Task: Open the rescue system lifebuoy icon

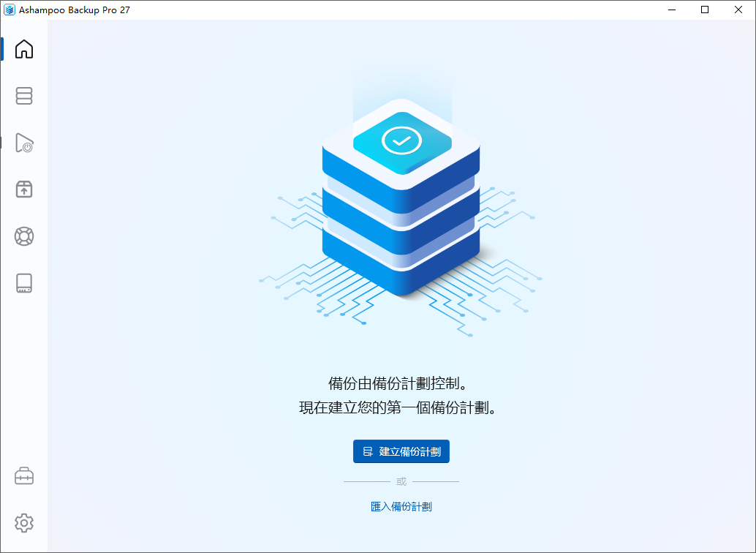Action: (x=24, y=236)
